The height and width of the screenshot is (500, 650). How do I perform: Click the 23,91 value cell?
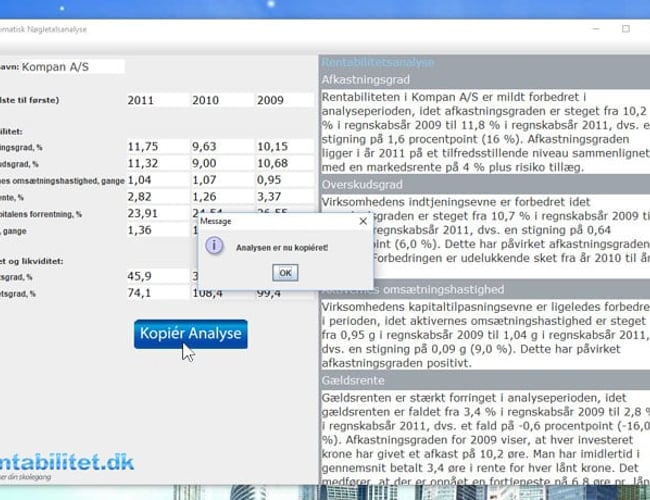coord(157,213)
